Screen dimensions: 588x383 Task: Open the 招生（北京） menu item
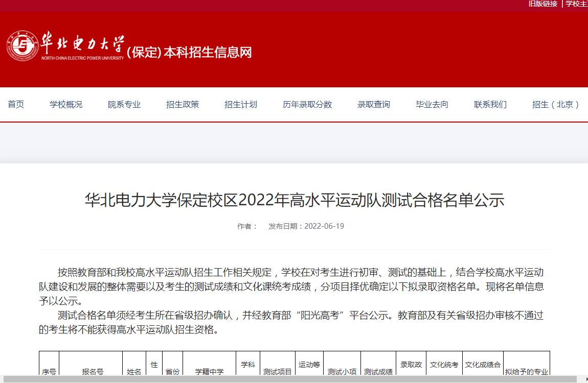pyautogui.click(x=556, y=105)
